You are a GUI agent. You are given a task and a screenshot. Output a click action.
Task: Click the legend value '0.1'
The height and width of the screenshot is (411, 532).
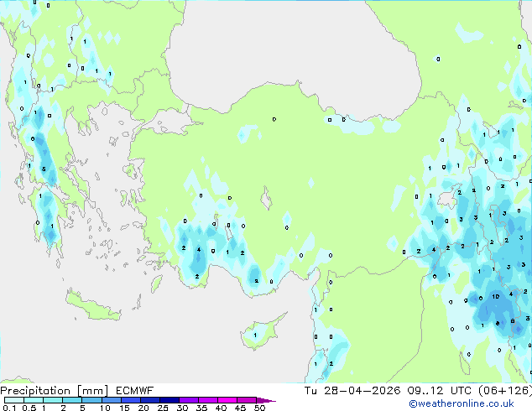point(9,408)
